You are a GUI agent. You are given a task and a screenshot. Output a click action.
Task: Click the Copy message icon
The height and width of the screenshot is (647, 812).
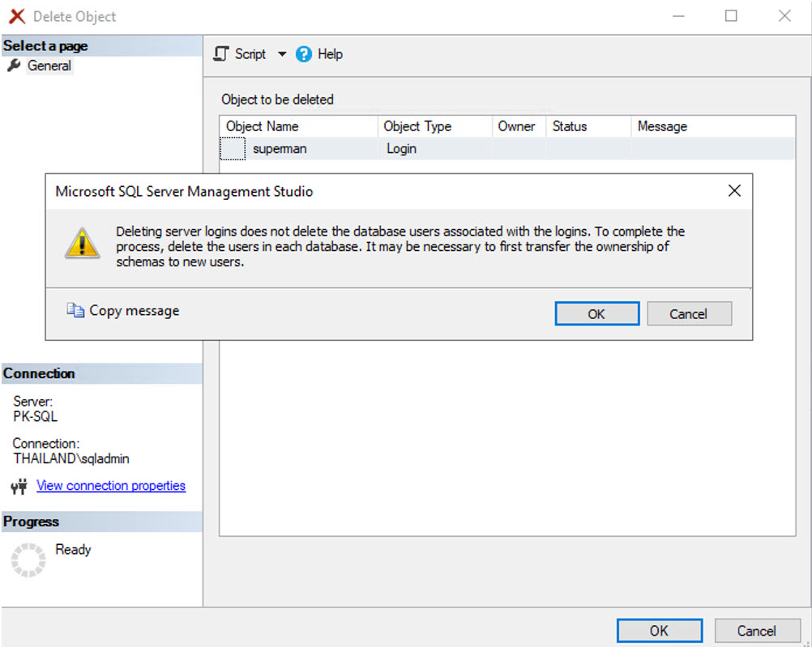[75, 311]
